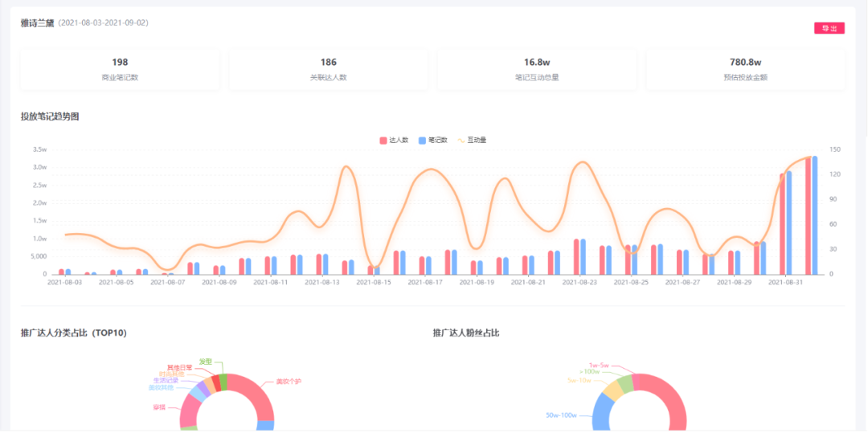The width and height of the screenshot is (868, 433).
Task: Open the 笔记互动总量 16.8w stat card
Action: [x=536, y=70]
